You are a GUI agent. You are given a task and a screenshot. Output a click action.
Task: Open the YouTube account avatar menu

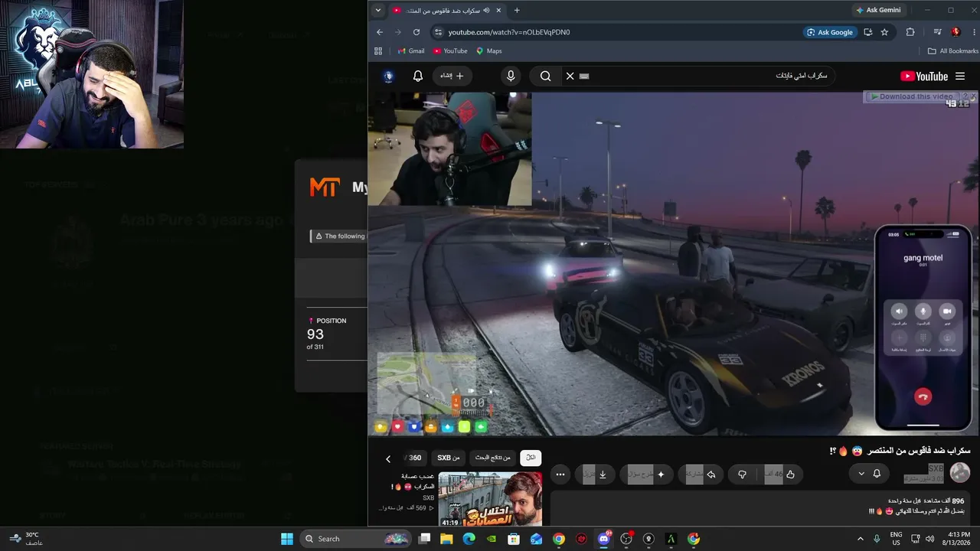[x=388, y=76]
